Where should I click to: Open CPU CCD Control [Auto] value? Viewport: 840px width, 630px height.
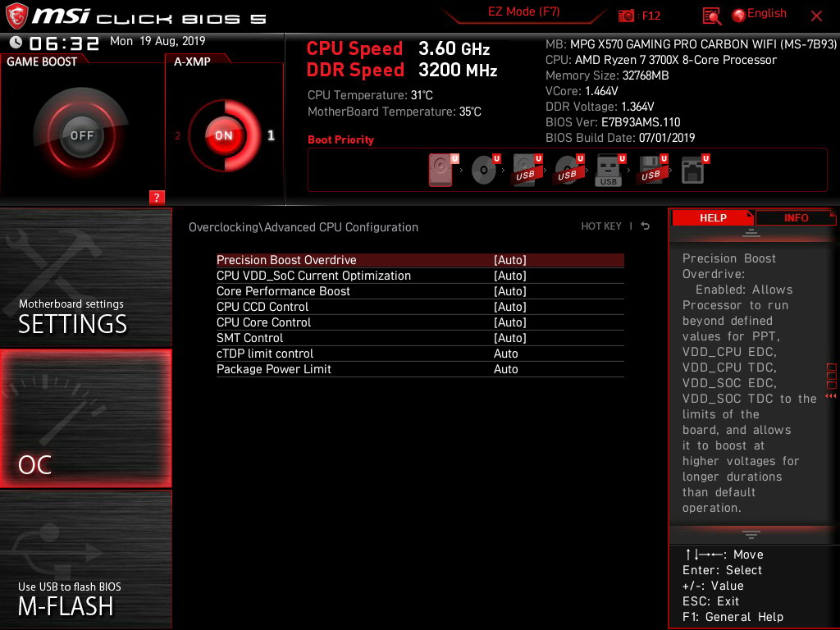pyautogui.click(x=510, y=307)
